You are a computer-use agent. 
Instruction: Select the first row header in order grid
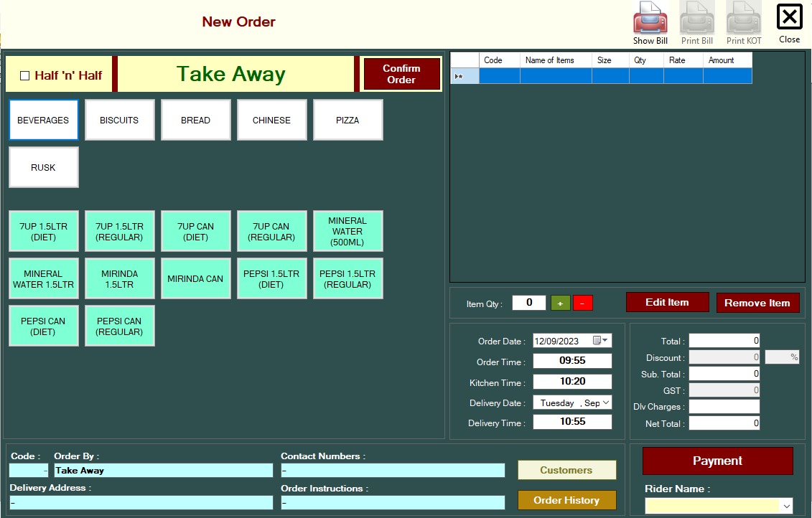[464, 75]
